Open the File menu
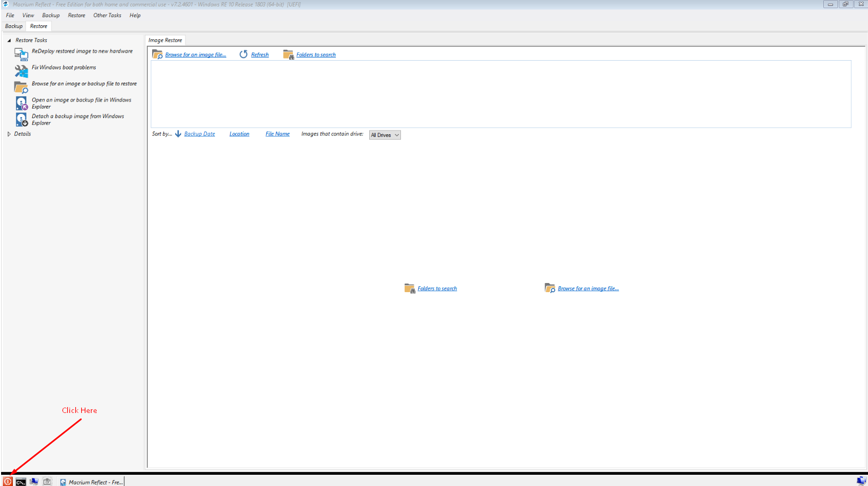 pyautogui.click(x=10, y=15)
